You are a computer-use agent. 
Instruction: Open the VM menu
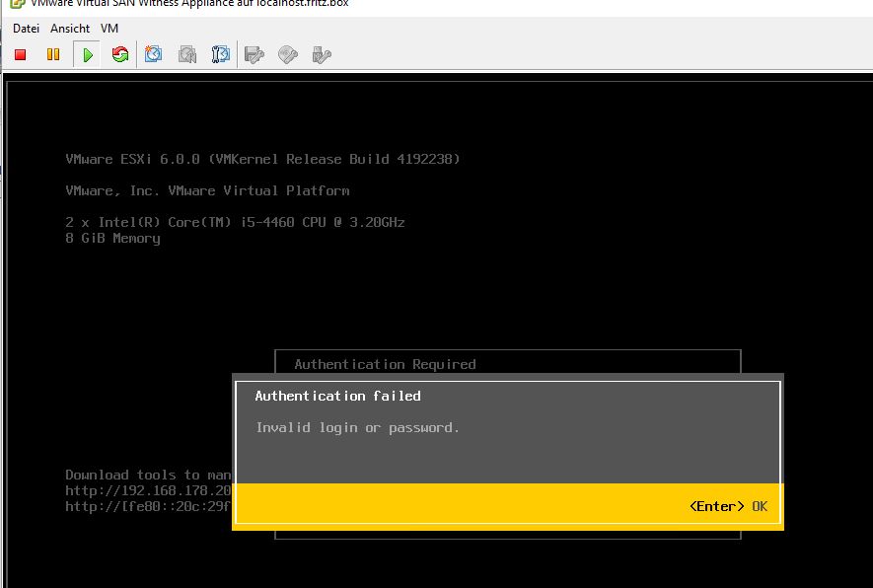tap(109, 29)
